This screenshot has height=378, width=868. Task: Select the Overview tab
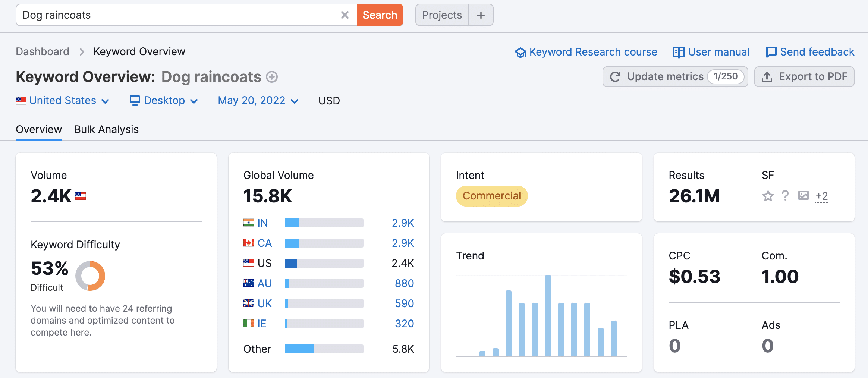[x=39, y=129]
